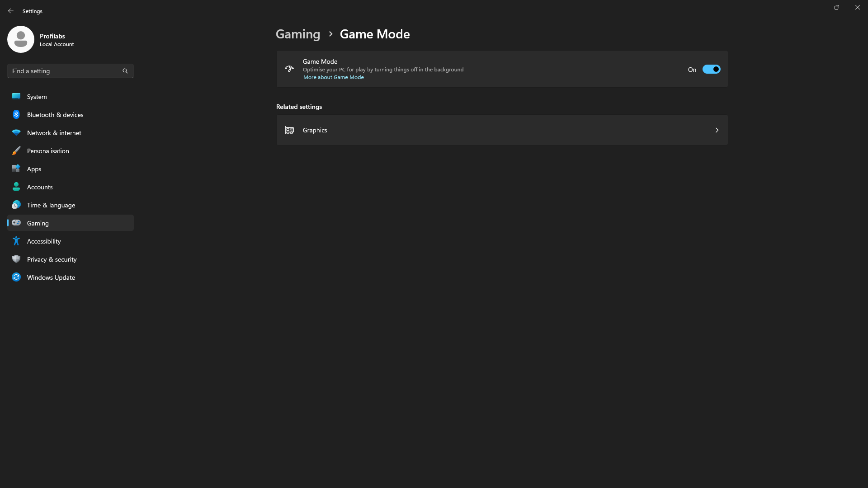Select Apps in sidebar

pos(71,169)
